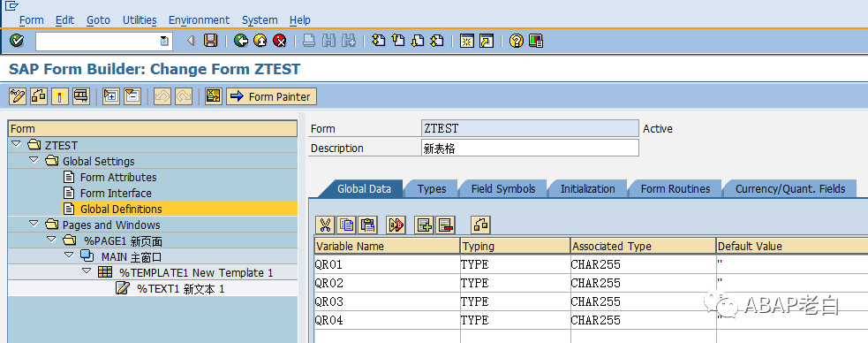Click the Activate form icon
Viewport: 868px width, 343px height.
point(60,95)
